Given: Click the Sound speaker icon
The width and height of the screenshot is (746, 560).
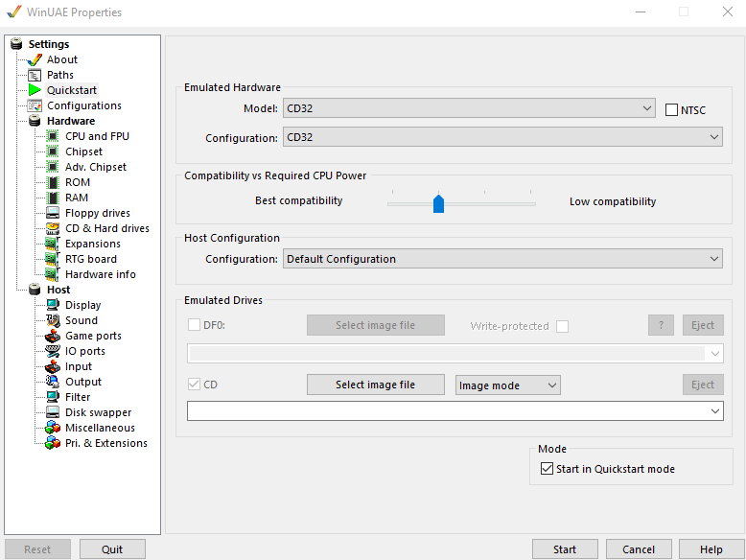Looking at the screenshot, I should (x=53, y=320).
